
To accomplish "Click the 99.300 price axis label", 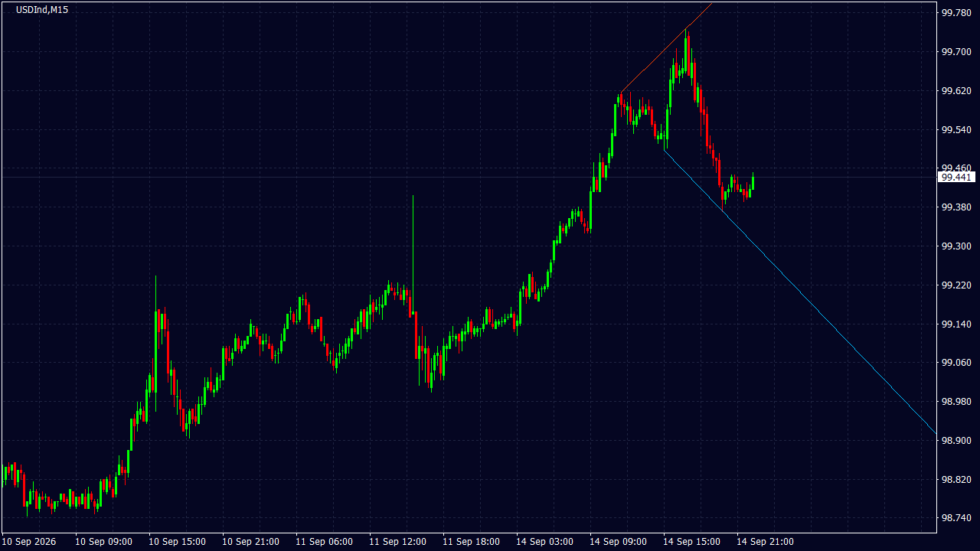I will click(x=955, y=246).
